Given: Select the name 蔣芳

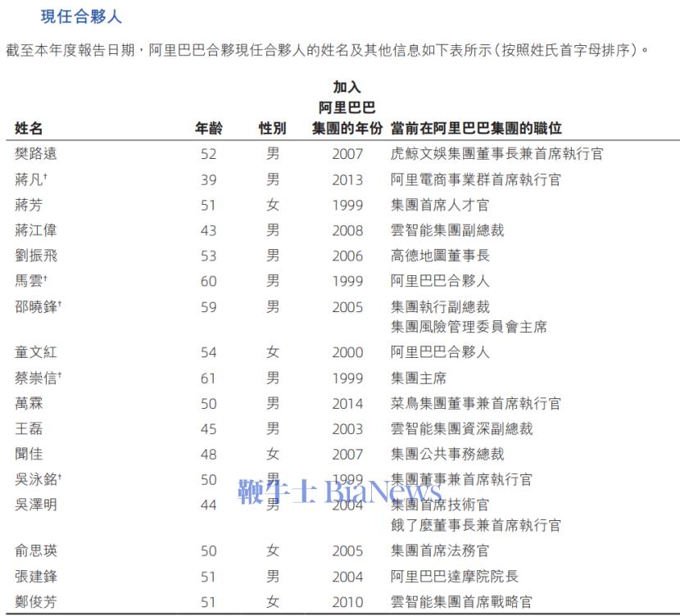Looking at the screenshot, I should point(29,205).
